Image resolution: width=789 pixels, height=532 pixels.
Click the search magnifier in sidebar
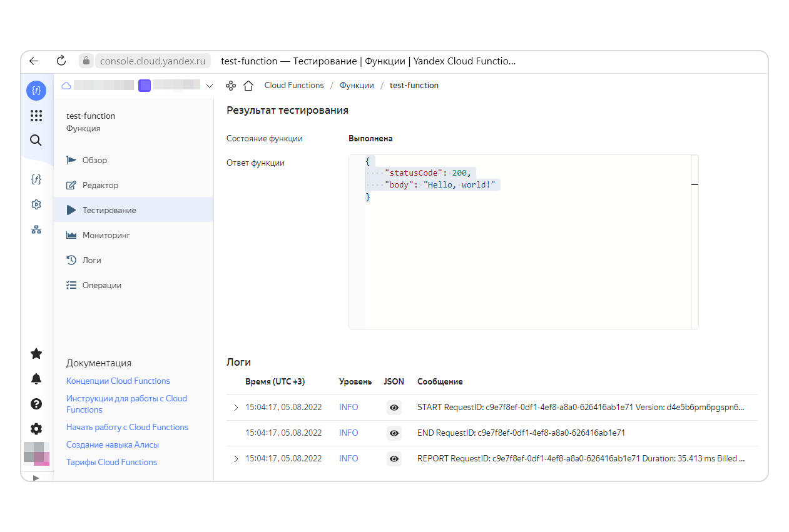point(36,140)
